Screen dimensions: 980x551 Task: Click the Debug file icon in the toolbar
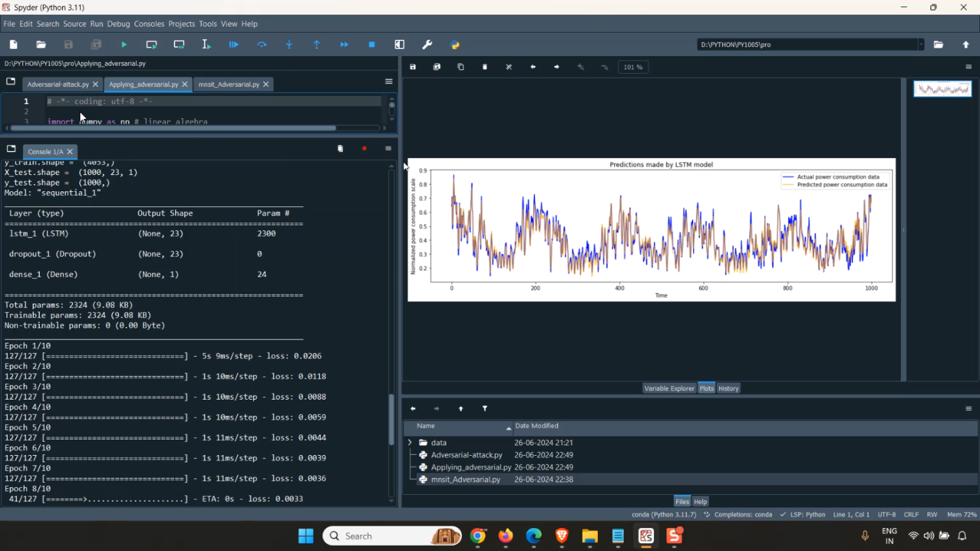[234, 44]
